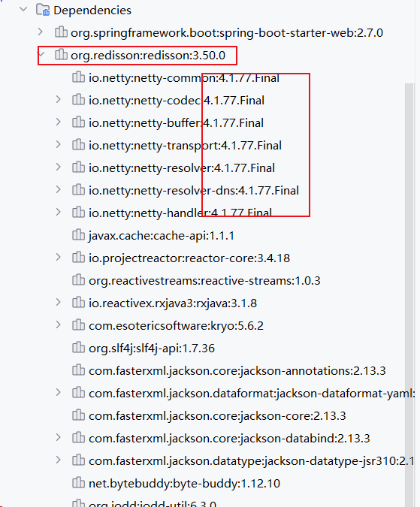Expand the netty-resolver-dns dependency
420x507 pixels.
pos(58,190)
